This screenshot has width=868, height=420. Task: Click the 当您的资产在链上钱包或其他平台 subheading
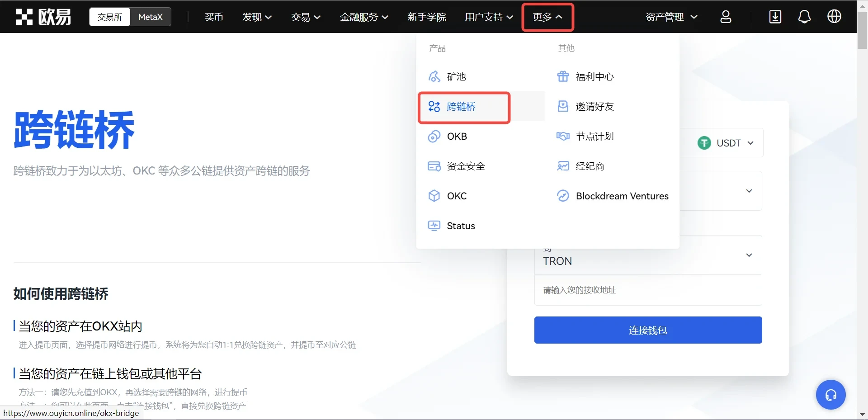tap(110, 373)
